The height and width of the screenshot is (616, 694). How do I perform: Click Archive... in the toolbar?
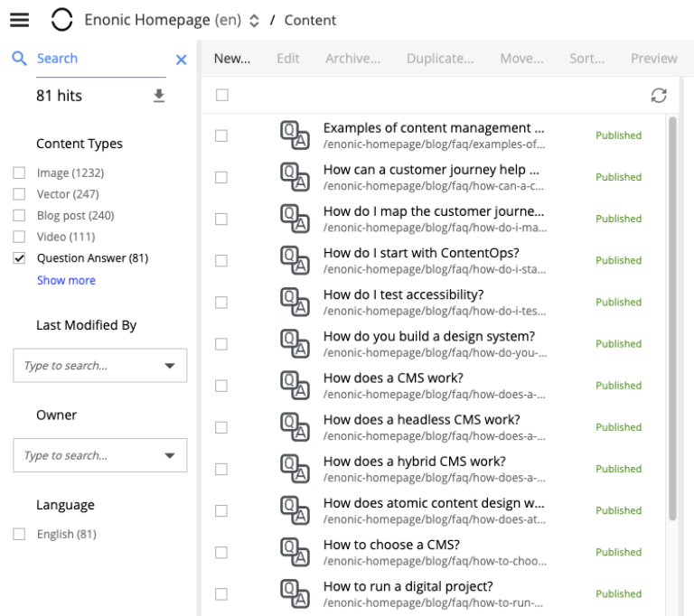pyautogui.click(x=352, y=59)
